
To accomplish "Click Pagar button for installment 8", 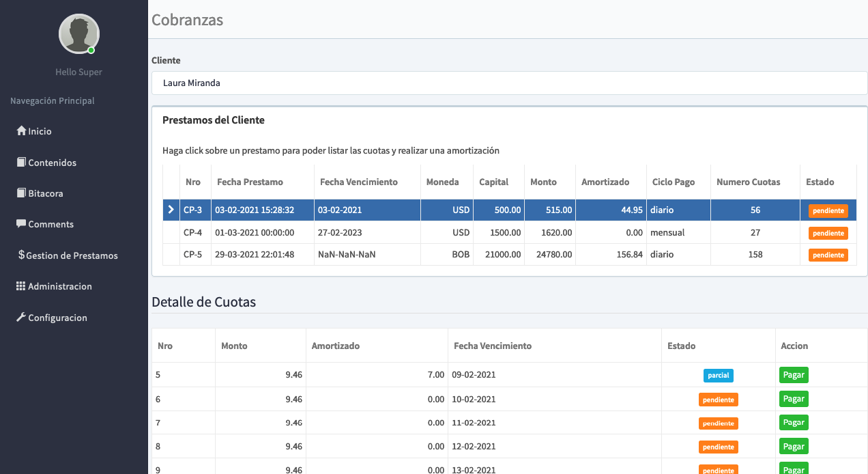I will [794, 447].
